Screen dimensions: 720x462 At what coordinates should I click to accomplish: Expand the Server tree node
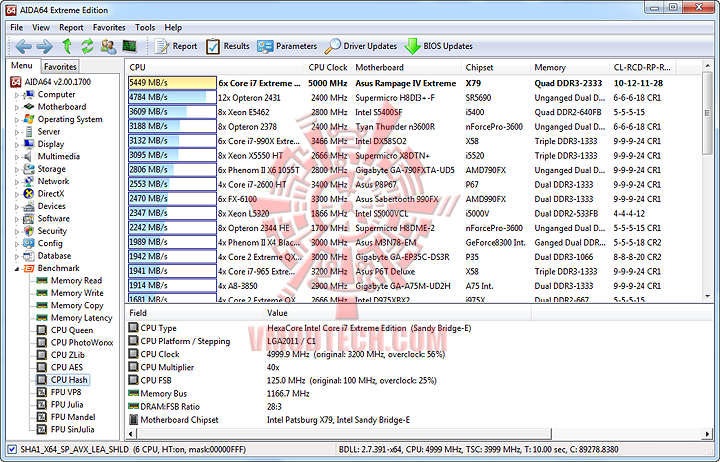click(17, 132)
